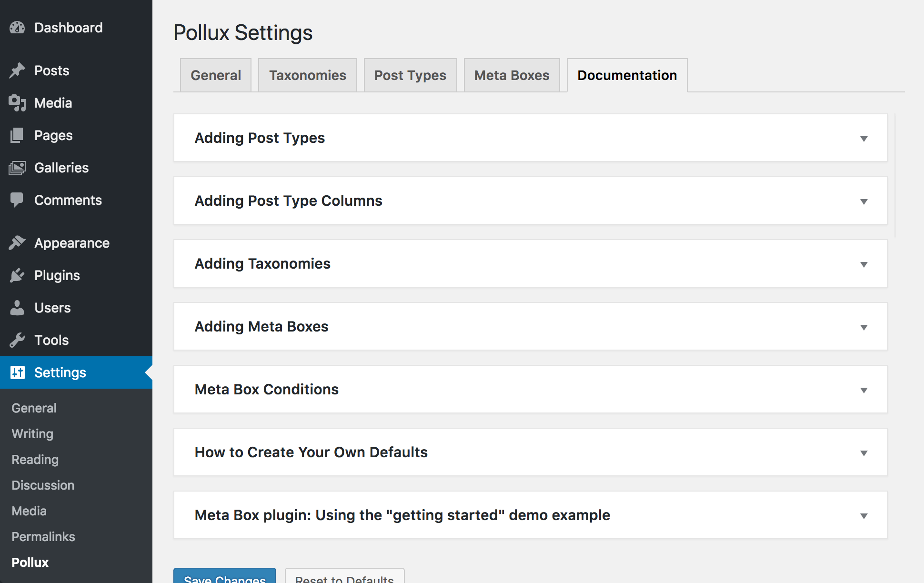Switch to the Taxonomies tab
The width and height of the screenshot is (924, 583).
(308, 75)
